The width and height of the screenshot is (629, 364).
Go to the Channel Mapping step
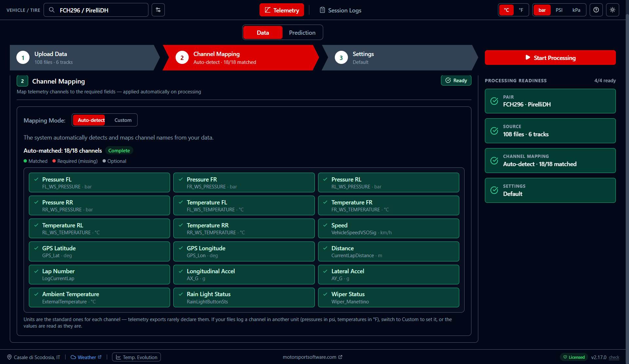(x=241, y=58)
